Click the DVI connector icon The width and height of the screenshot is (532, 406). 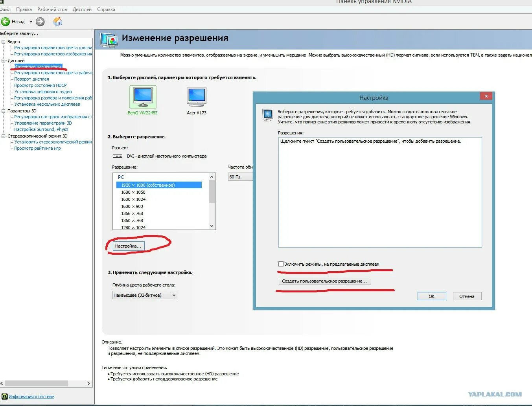coord(118,156)
